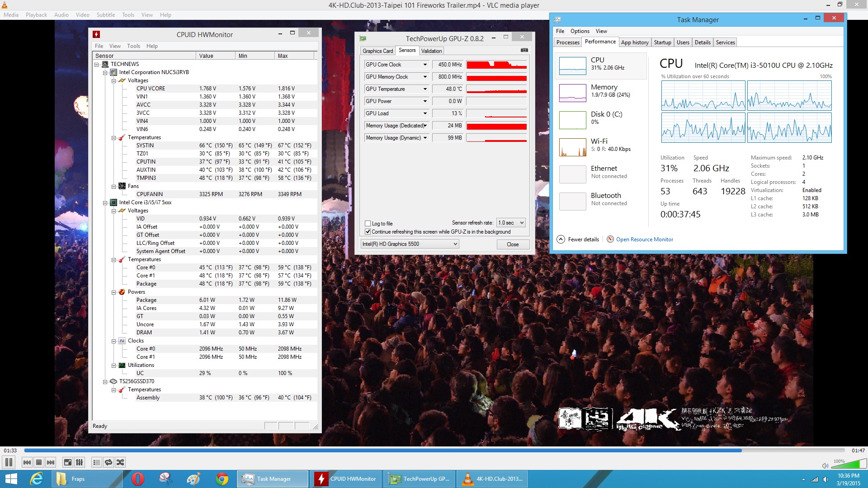Collapse TS256GSSD370 drive node

(x=105, y=382)
